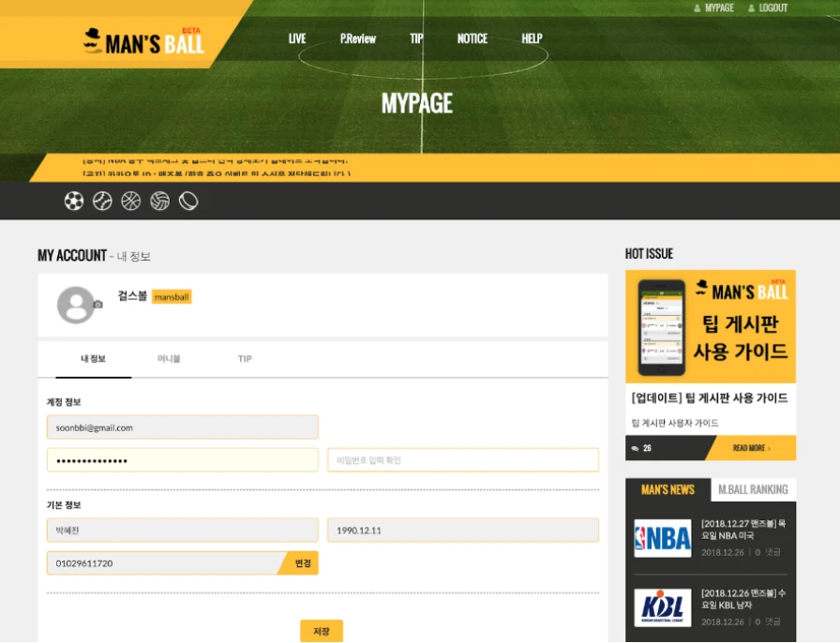The height and width of the screenshot is (643, 840).
Task: Switch to the TIP account tab
Action: pos(245,359)
